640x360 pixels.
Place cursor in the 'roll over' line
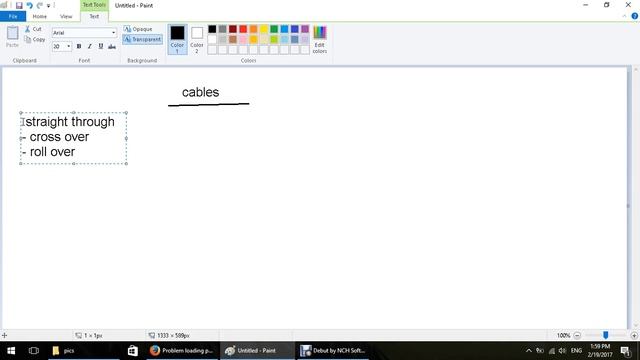pos(49,152)
